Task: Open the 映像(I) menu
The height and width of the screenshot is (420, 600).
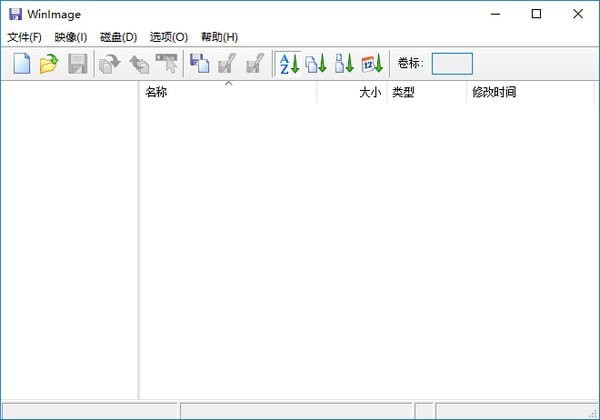Action: 71,37
